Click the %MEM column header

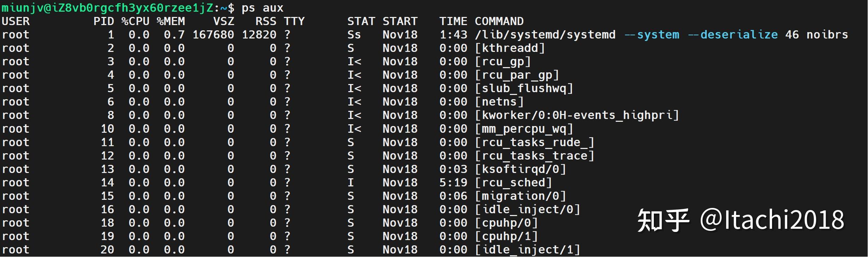[x=171, y=21]
